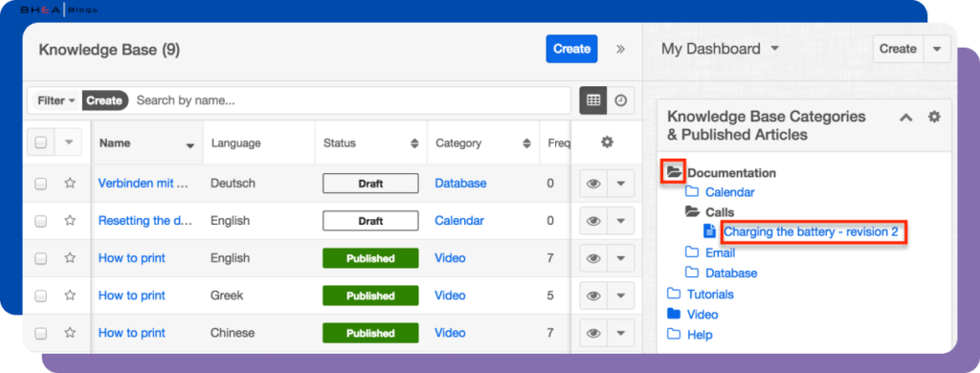Preview Greek How to print row

(x=593, y=296)
